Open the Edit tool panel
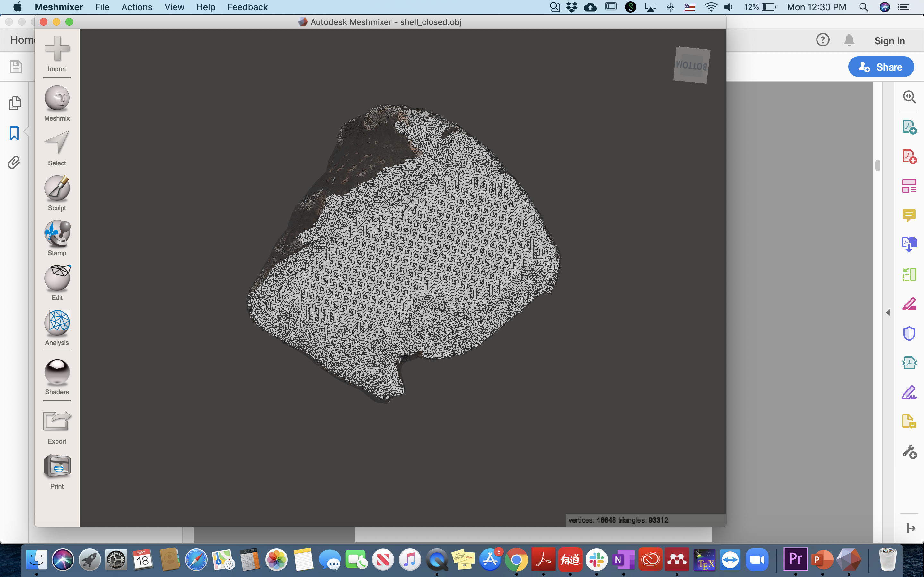 tap(57, 277)
